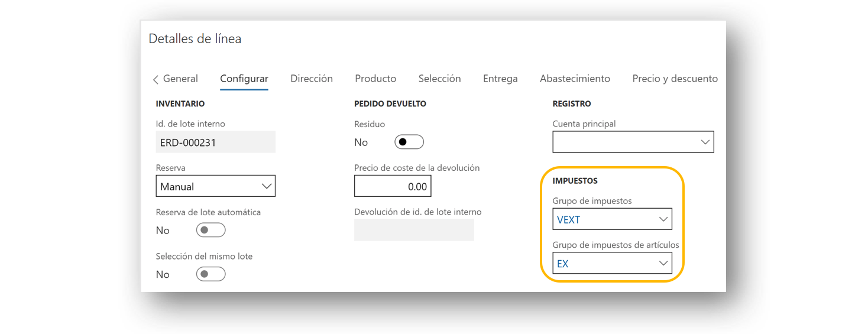Switch to the Dirección tab
This screenshot has height=334, width=868.
click(312, 79)
